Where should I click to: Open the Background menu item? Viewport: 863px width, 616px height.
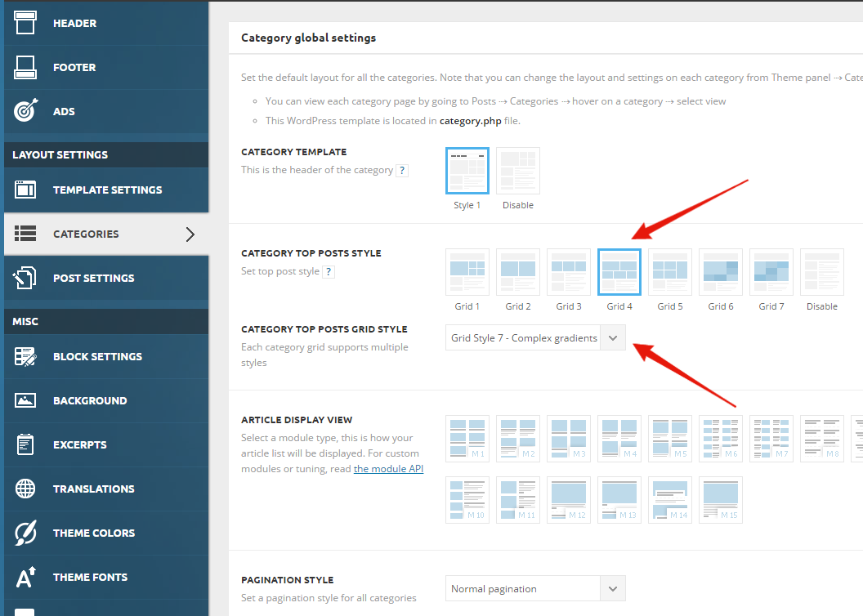(x=106, y=400)
